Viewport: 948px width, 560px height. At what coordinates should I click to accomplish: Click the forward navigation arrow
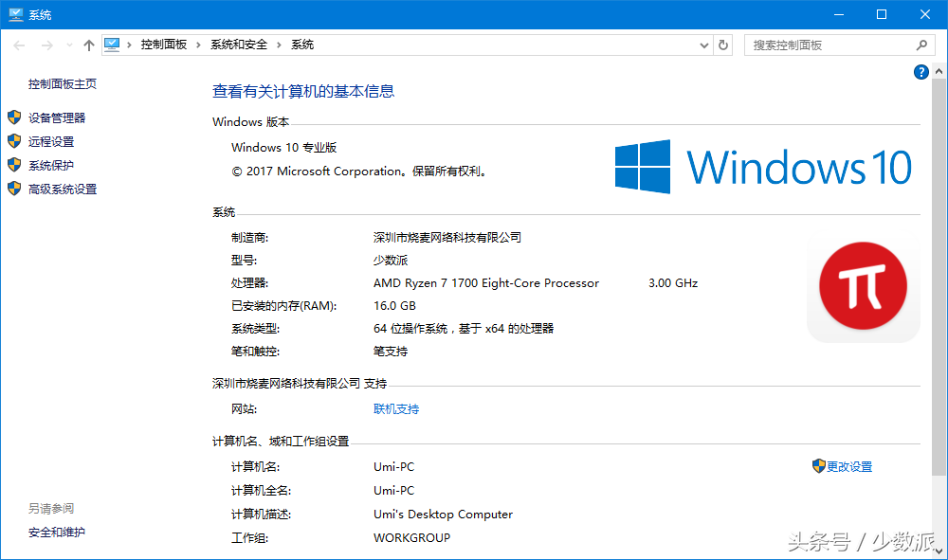pyautogui.click(x=46, y=45)
